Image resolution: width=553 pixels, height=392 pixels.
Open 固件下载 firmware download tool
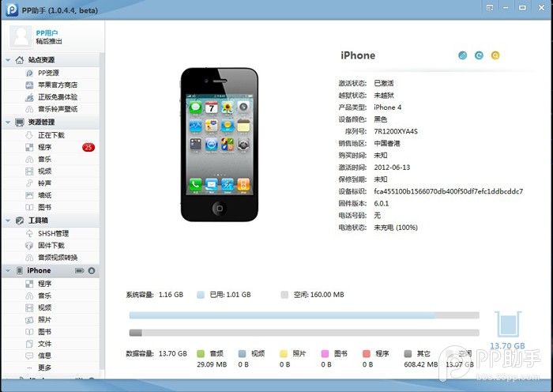50,245
